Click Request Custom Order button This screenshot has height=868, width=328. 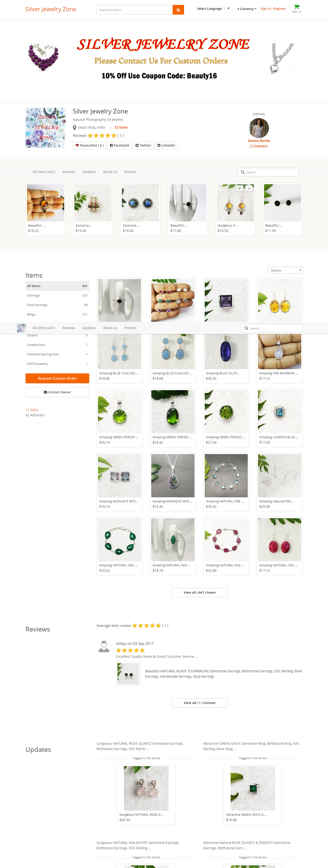pyautogui.click(x=57, y=378)
